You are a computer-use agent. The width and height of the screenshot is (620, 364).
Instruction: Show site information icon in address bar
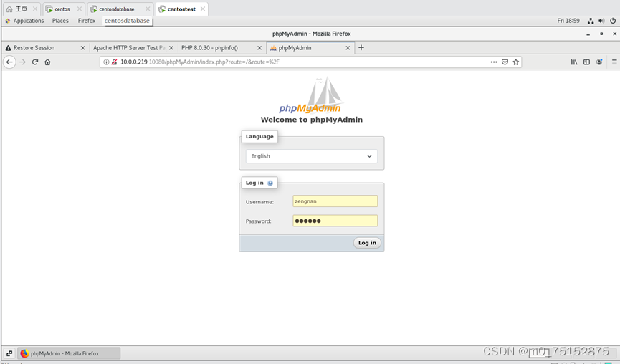(x=106, y=62)
